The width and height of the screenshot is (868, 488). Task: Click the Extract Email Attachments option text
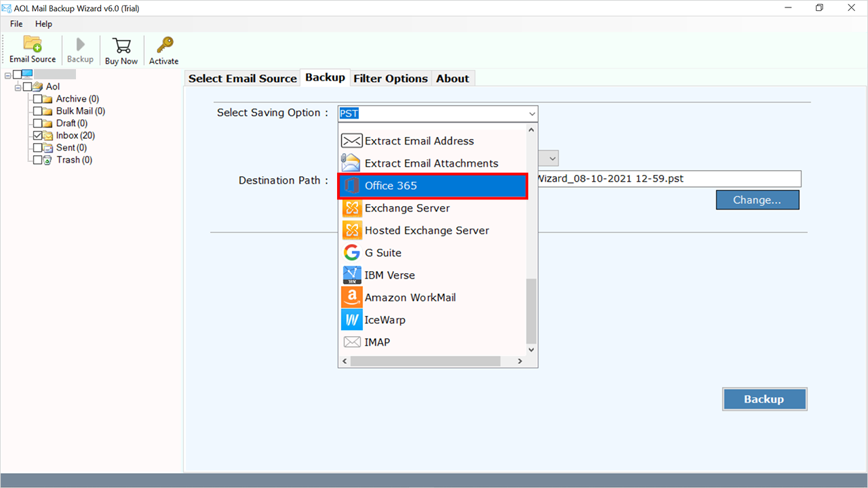(431, 163)
